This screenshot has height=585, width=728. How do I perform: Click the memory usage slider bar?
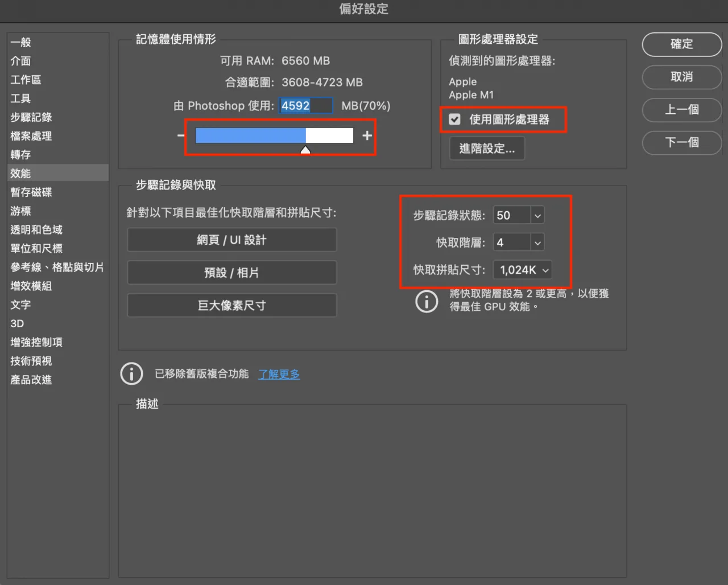(274, 135)
